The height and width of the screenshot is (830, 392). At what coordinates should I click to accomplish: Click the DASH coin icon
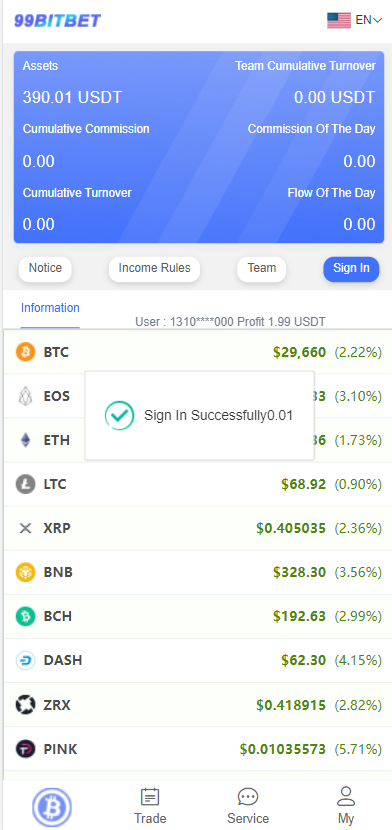click(25, 660)
